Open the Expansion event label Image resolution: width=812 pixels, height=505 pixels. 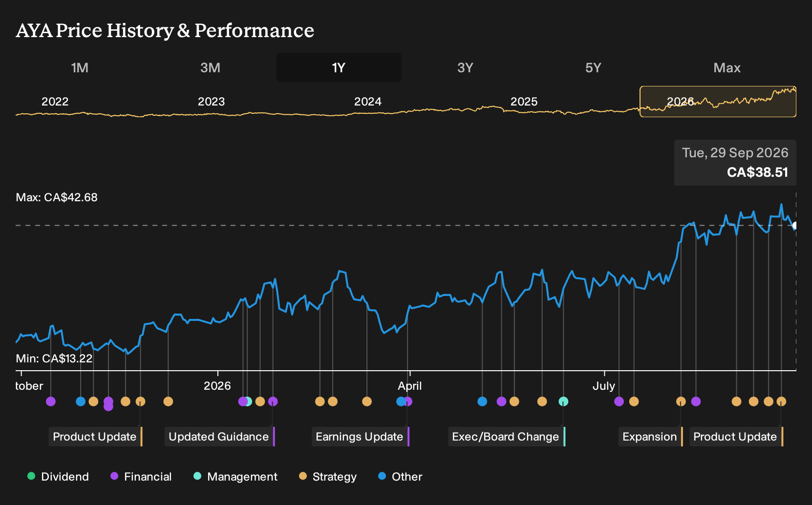pyautogui.click(x=651, y=437)
